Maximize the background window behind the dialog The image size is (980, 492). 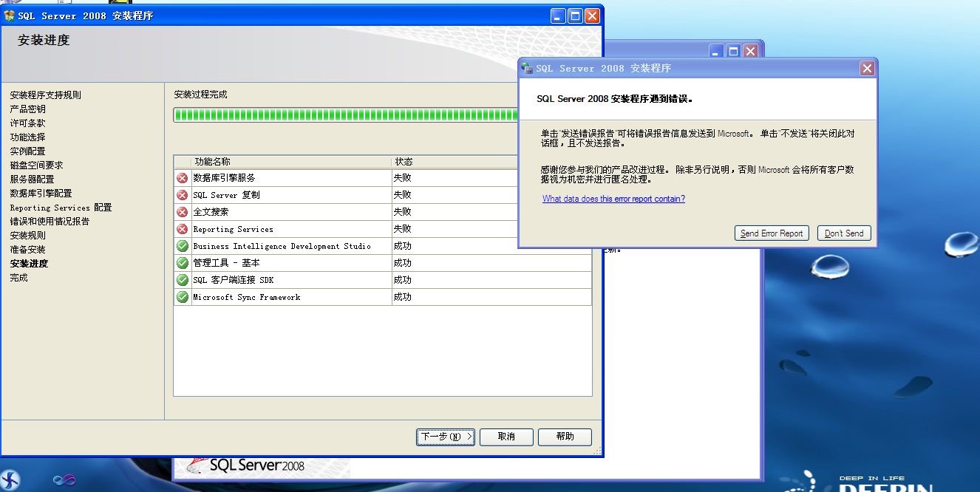click(733, 51)
